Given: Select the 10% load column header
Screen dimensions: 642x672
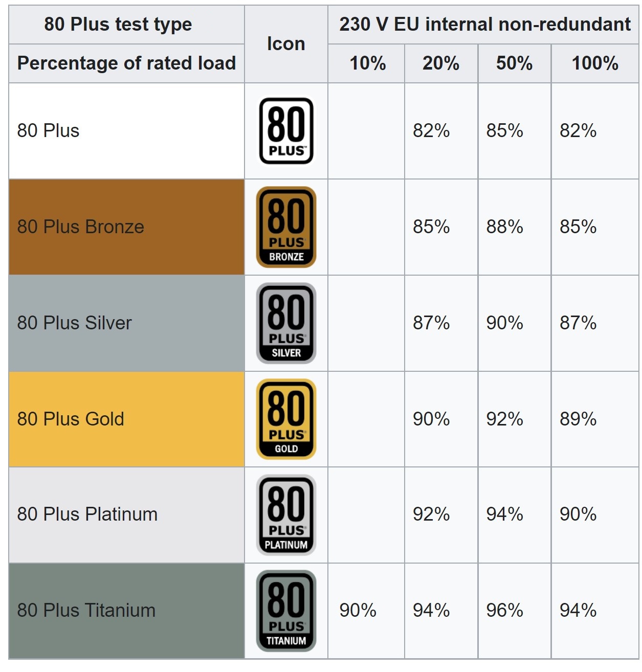Looking at the screenshot, I should click(x=367, y=63).
